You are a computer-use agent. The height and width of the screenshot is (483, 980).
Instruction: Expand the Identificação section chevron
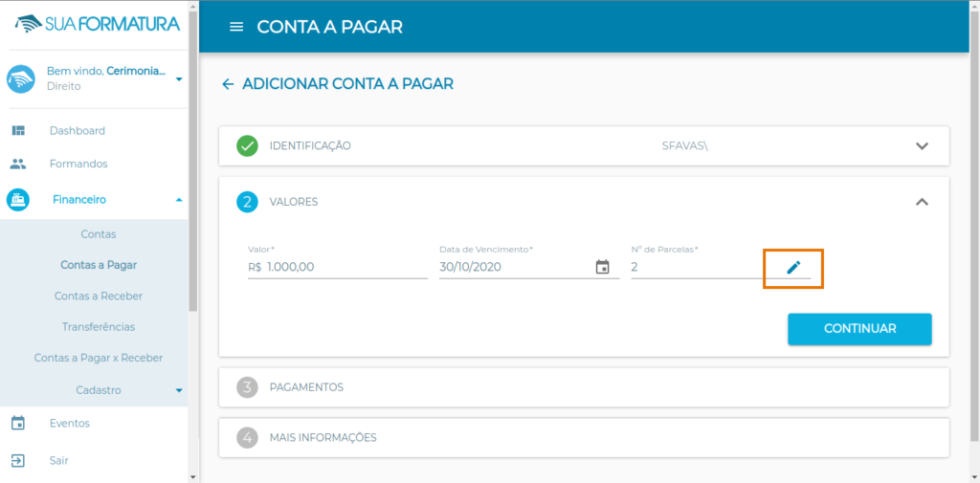[922, 146]
